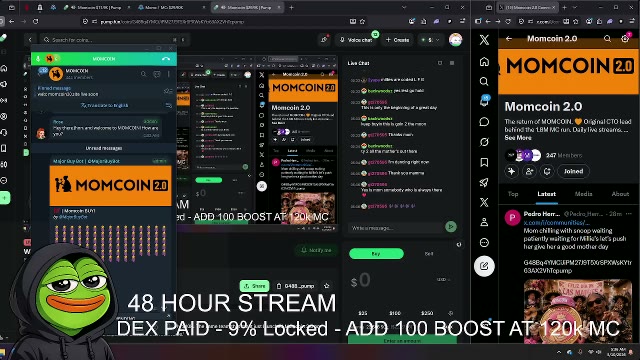
Task: Go back in the pump.fun browser window
Action: [11, 21]
